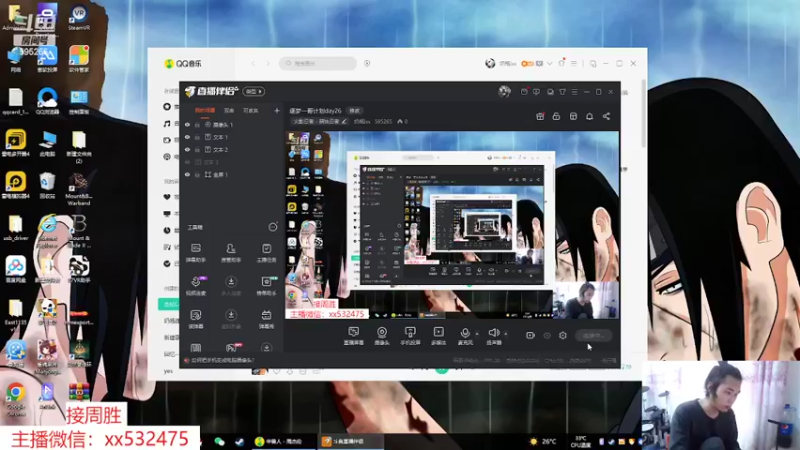Open the streamer tasks tool
Image resolution: width=800 pixels, height=450 pixels.
[x=266, y=253]
